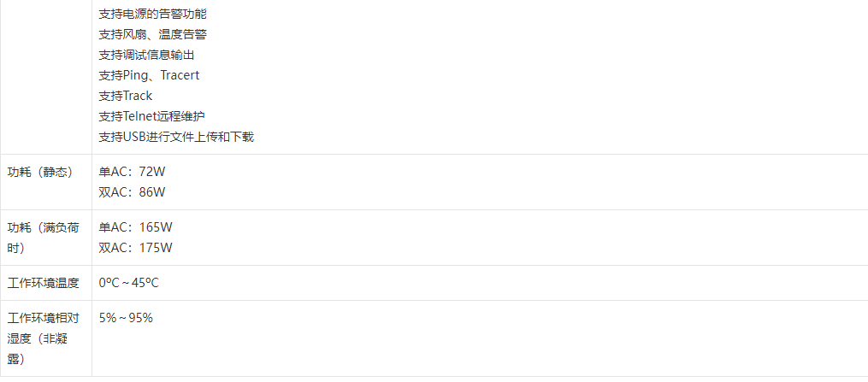The width and height of the screenshot is (868, 382).
Task: Click the 5%～95% humidity value
Action: [x=126, y=318]
